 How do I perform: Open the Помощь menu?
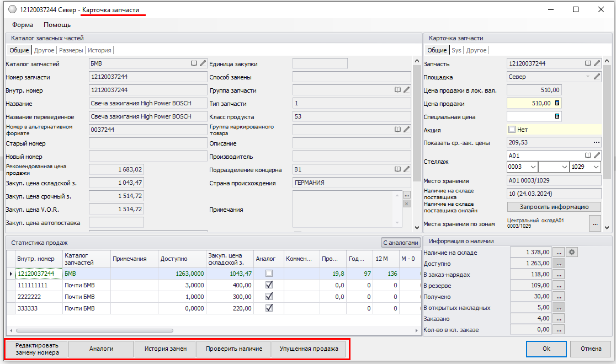(x=57, y=25)
